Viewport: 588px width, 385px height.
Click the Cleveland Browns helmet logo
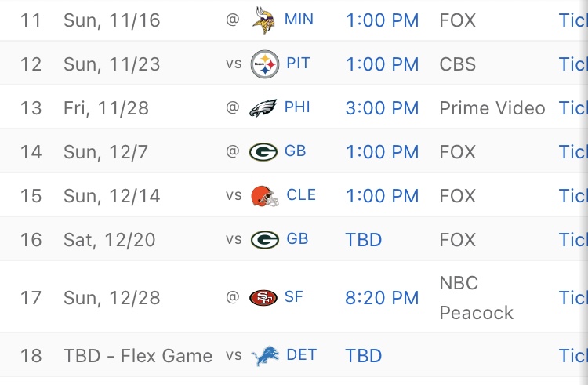point(264,195)
